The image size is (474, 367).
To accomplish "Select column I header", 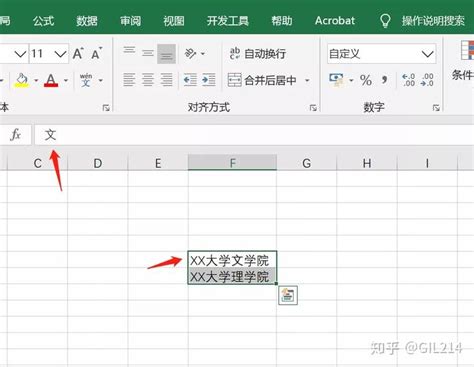I will tap(427, 163).
